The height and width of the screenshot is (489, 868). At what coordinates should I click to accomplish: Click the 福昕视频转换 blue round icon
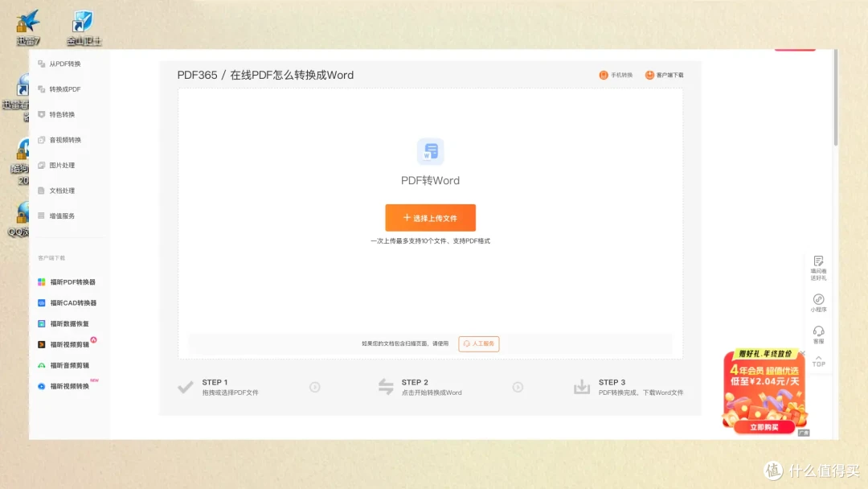(x=42, y=387)
